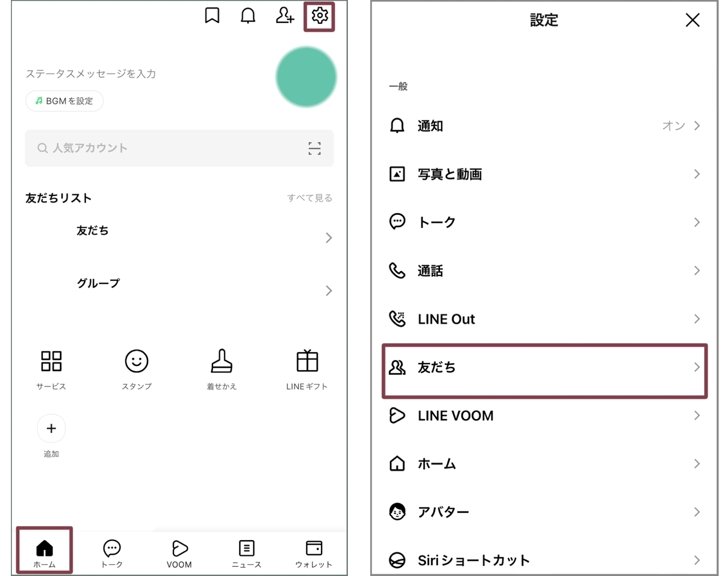
Task: Open the QR code scanner icon
Action: point(314,149)
